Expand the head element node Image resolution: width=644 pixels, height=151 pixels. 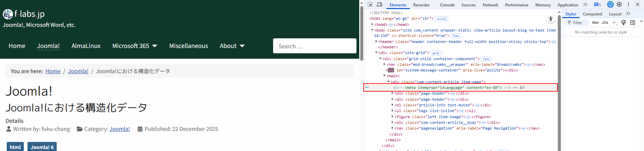point(372,24)
